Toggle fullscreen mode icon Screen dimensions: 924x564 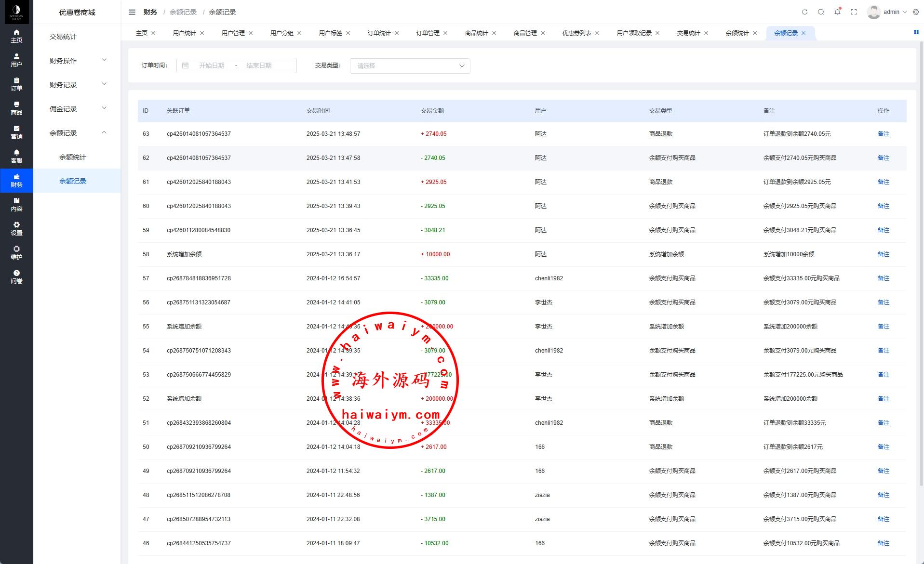(x=854, y=12)
